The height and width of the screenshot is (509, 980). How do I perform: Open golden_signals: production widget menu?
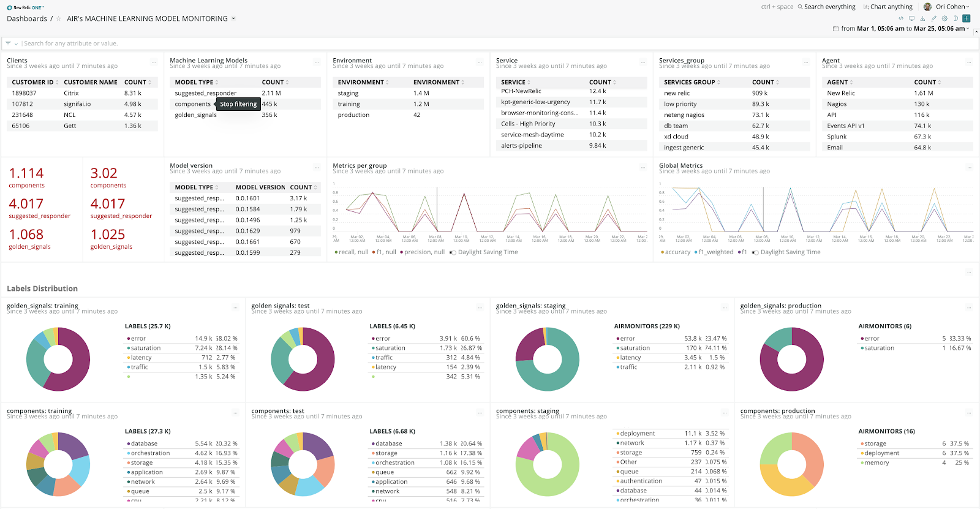pos(969,307)
